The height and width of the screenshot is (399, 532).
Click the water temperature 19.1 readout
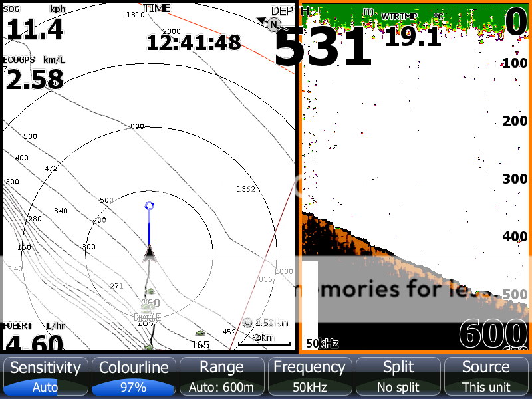(x=413, y=32)
